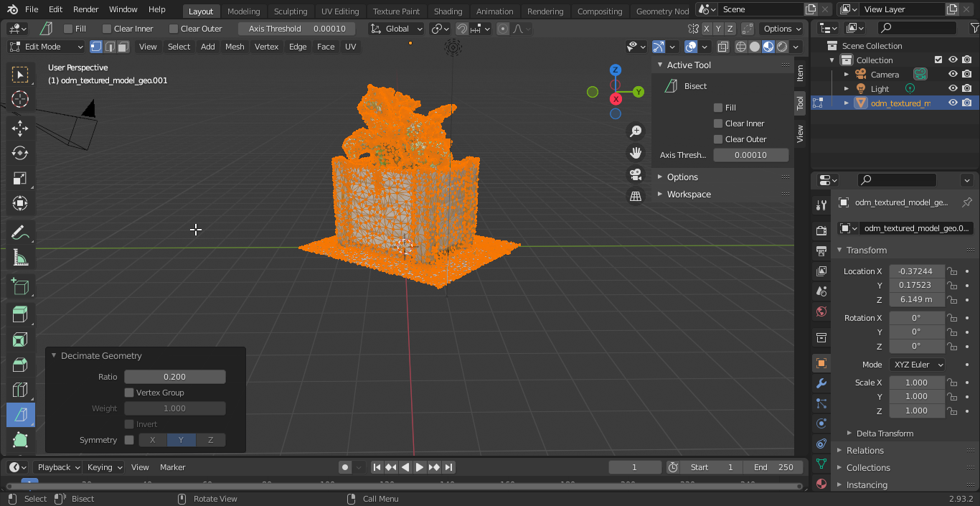Open the Edit Mode dropdown
Screen dimensions: 980x506
click(47, 47)
